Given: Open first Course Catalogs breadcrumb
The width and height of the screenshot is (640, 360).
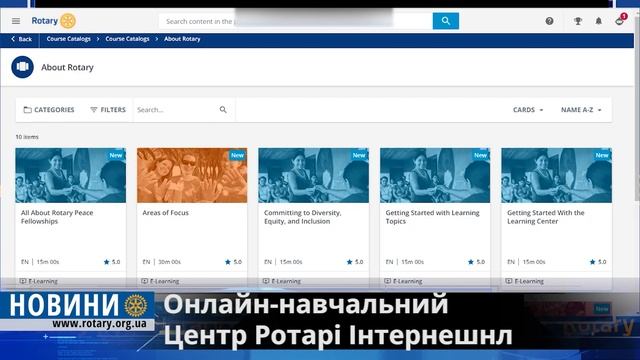Looking at the screenshot, I should pyautogui.click(x=69, y=39).
